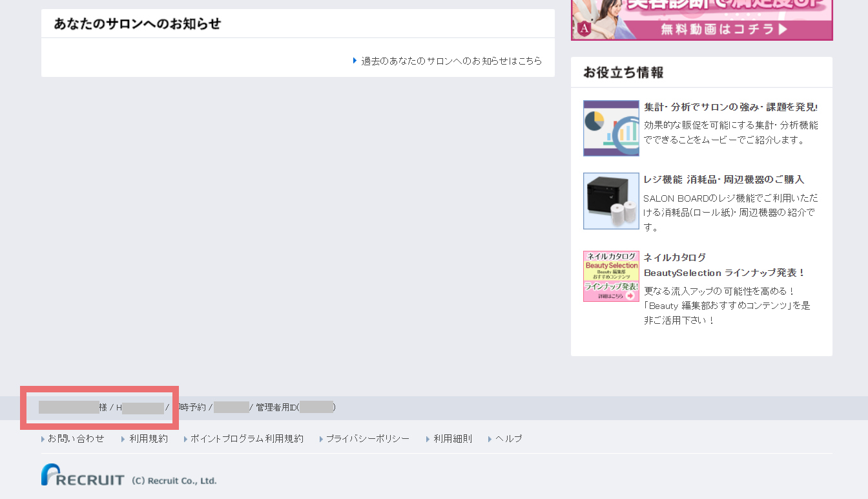Click the 更なる流入アップ description text

(727, 305)
